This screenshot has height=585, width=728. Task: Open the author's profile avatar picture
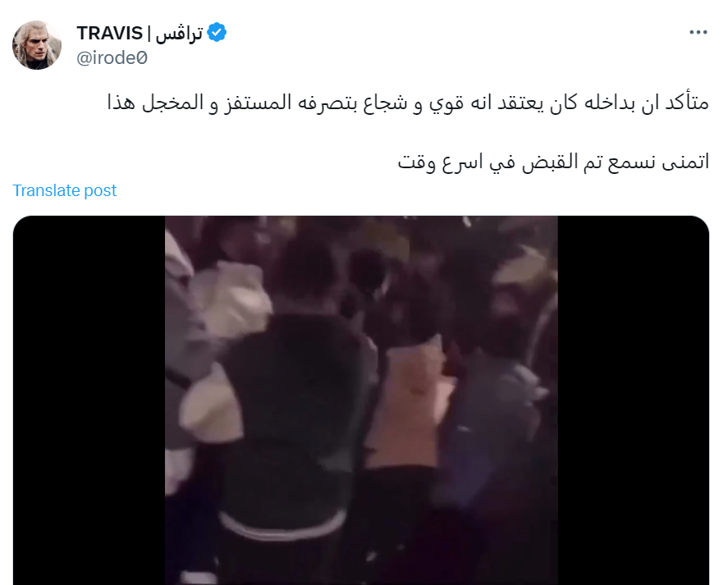coord(37,45)
